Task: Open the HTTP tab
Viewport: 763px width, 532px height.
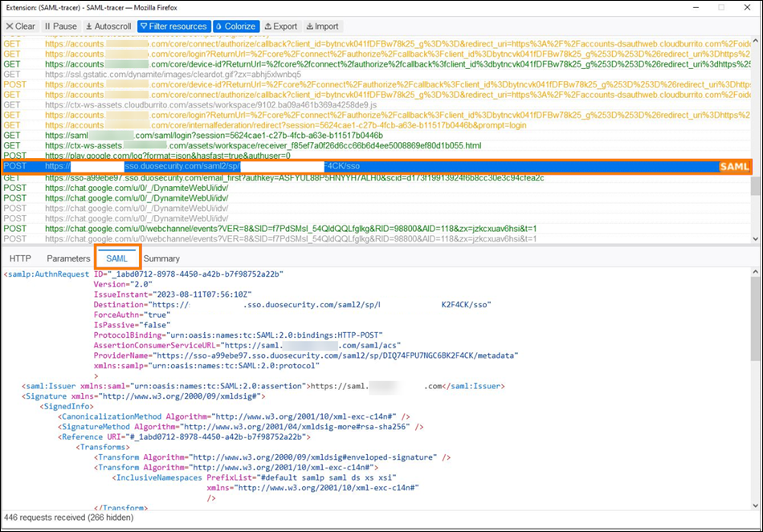Action: pyautogui.click(x=20, y=258)
